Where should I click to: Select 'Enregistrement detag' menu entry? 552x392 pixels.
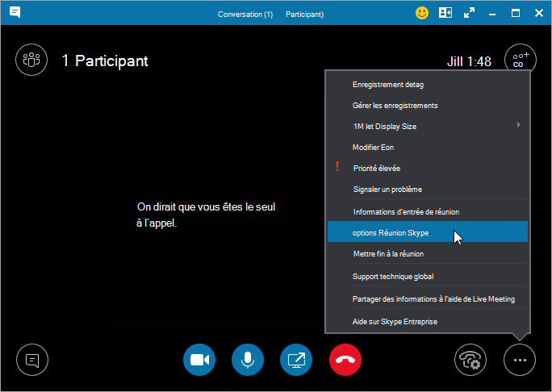coord(428,85)
